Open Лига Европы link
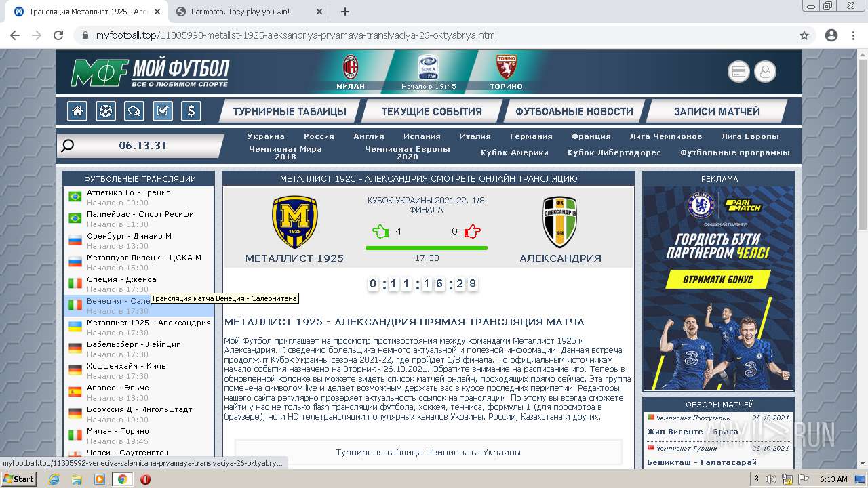 (x=750, y=136)
